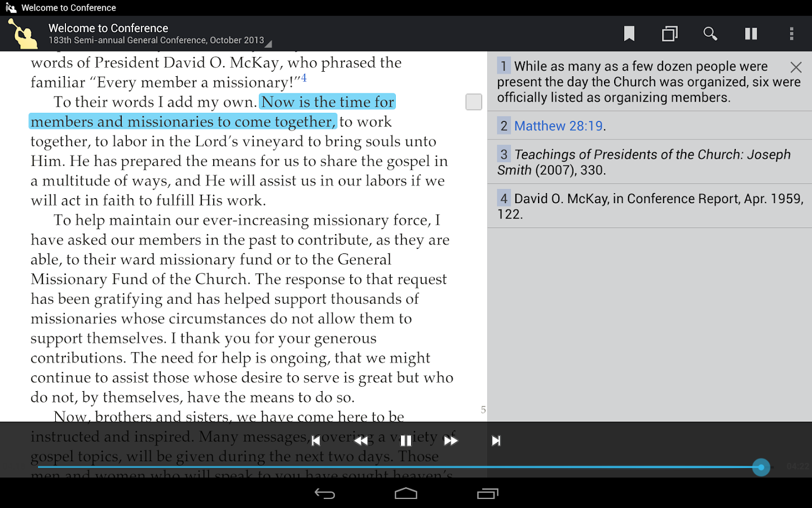
Task: Tap the Android Recent Apps button
Action: click(488, 494)
